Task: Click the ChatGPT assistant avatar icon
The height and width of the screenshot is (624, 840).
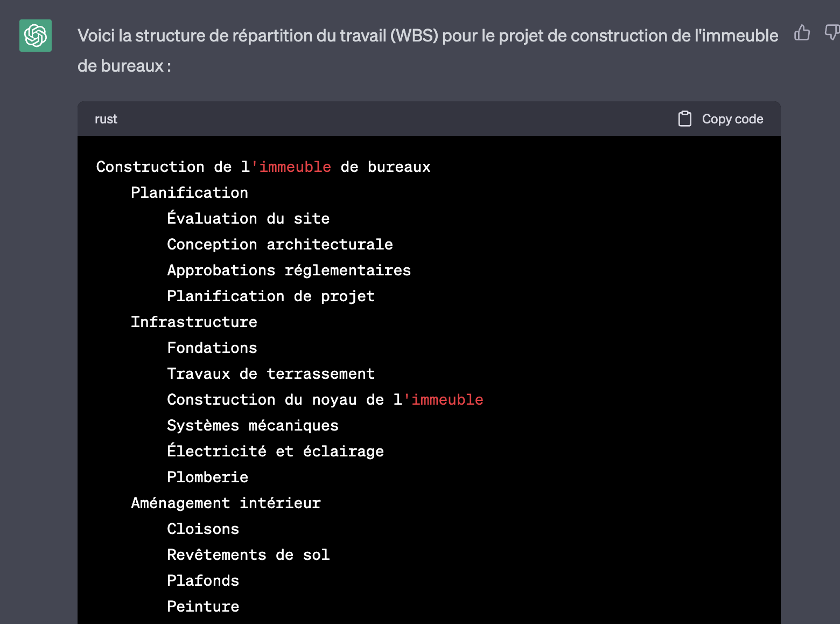Action: click(x=35, y=35)
